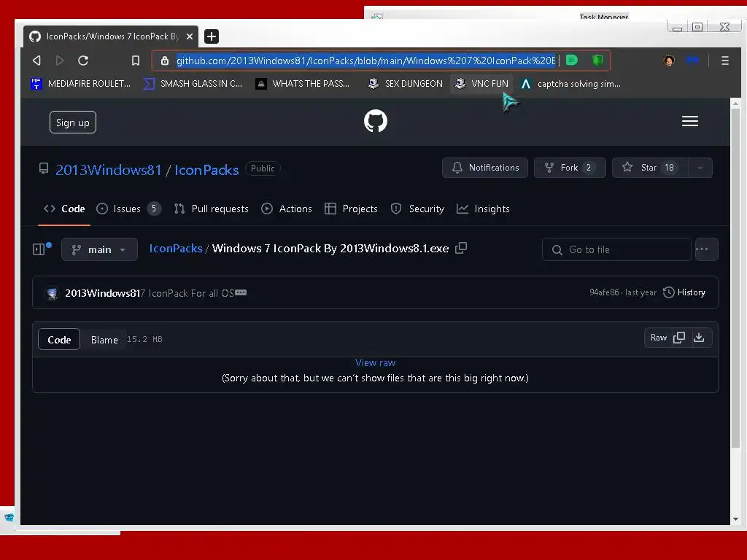Bookmark this page via the bookmark icon
747x560 pixels.
click(135, 61)
